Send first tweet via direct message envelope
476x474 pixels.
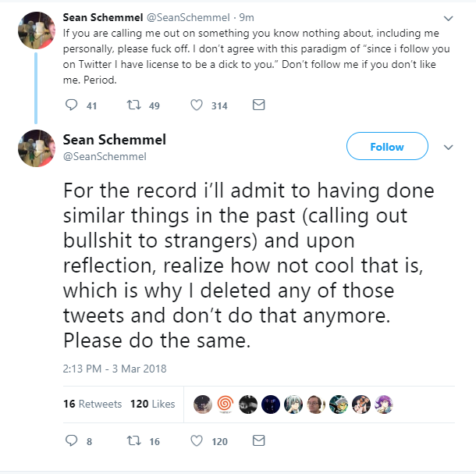click(x=258, y=105)
